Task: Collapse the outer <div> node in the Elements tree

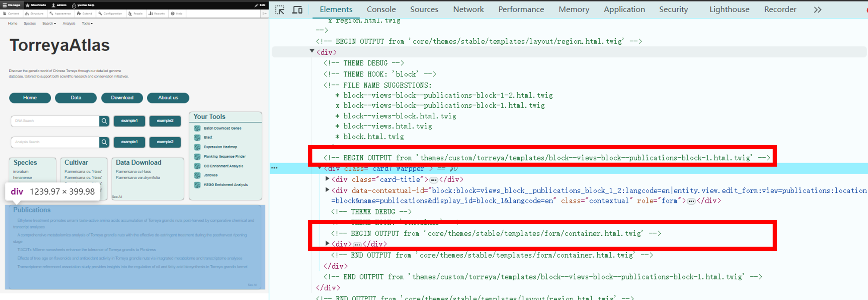Action: (312, 51)
